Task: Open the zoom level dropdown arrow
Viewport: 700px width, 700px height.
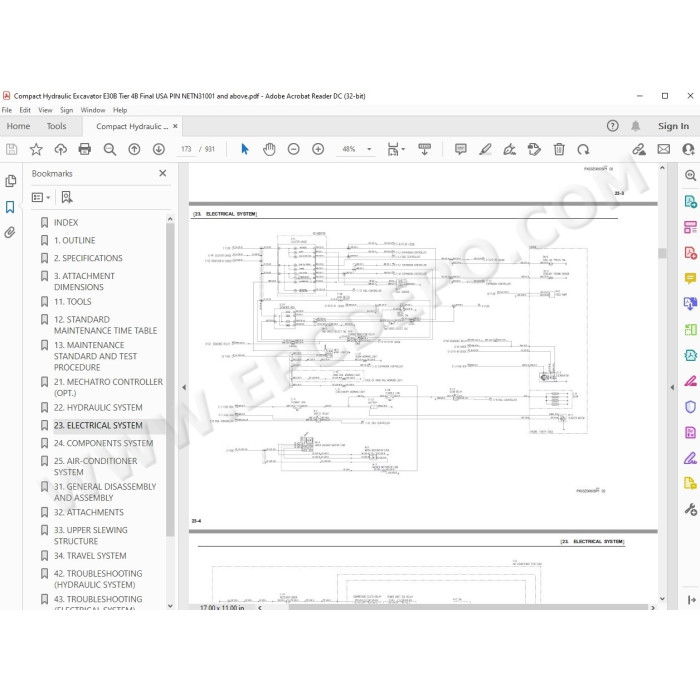Action: tap(369, 149)
